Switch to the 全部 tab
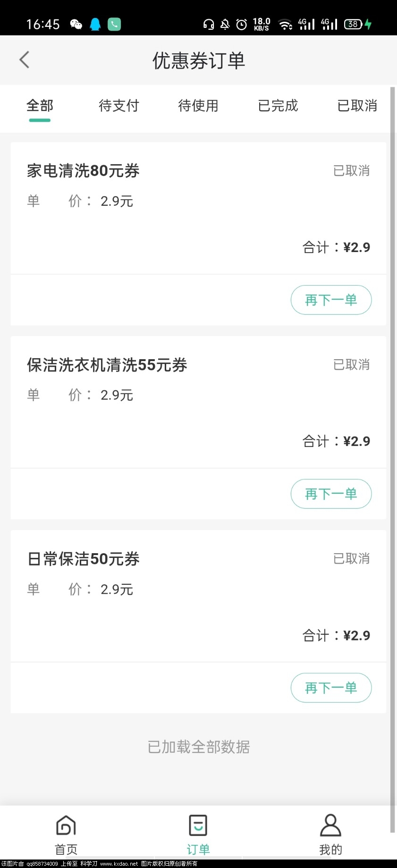 click(40, 106)
